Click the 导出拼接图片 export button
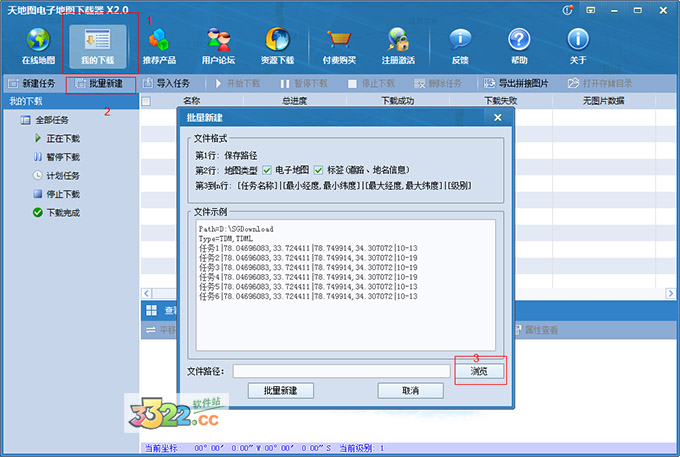 coord(516,83)
